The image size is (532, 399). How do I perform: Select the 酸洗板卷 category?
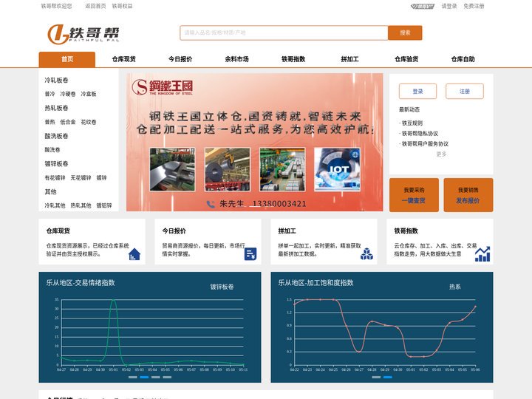pos(56,136)
